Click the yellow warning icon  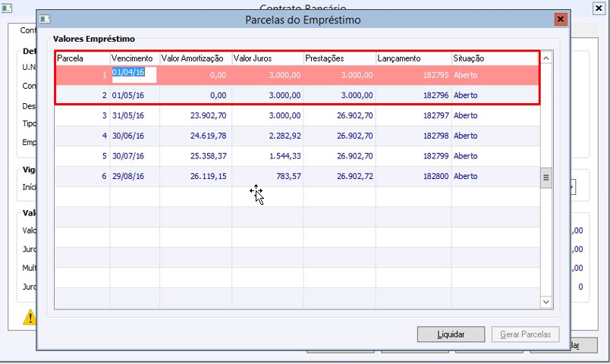click(29, 317)
